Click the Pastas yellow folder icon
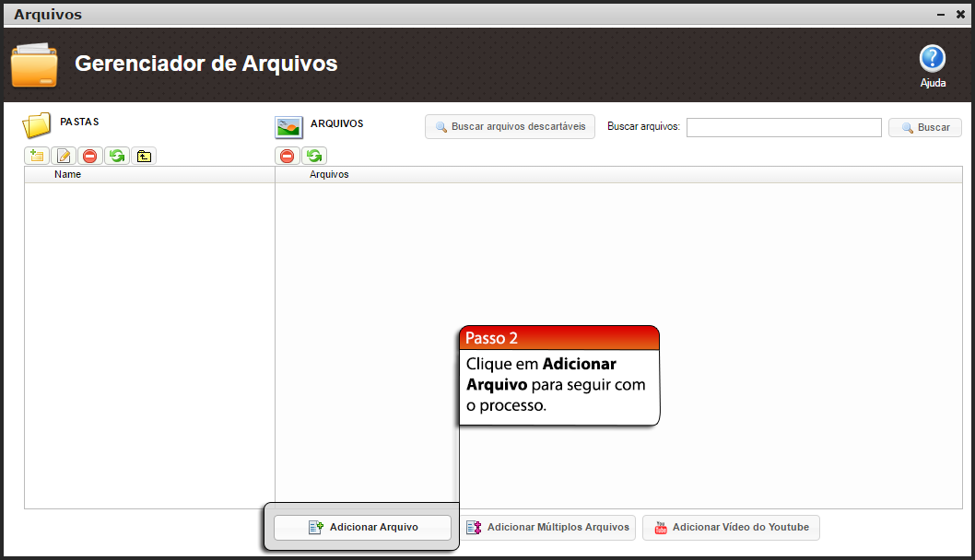975x560 pixels. coord(37,124)
